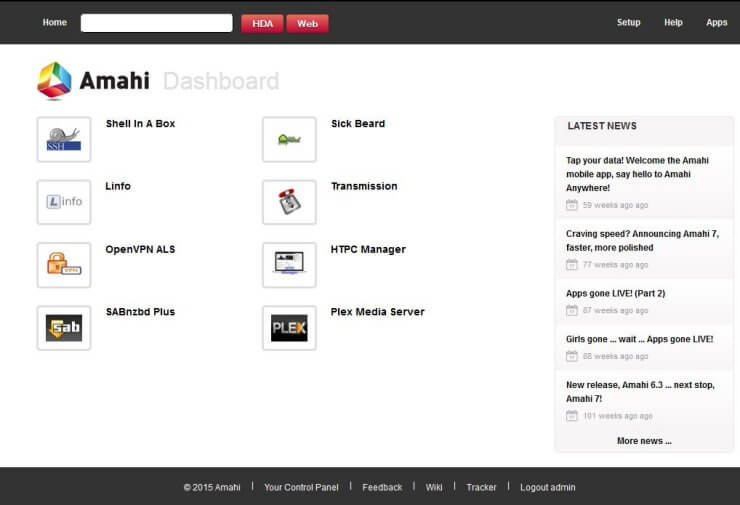This screenshot has width=740, height=505.
Task: Open the HTPC Manager title link
Action: tap(368, 249)
